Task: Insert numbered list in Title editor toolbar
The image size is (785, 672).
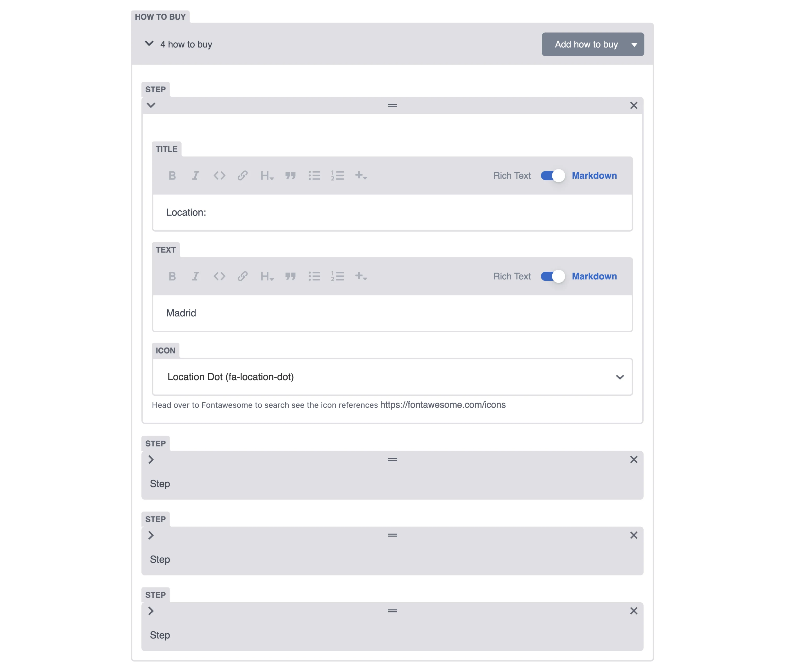Action: tap(337, 175)
